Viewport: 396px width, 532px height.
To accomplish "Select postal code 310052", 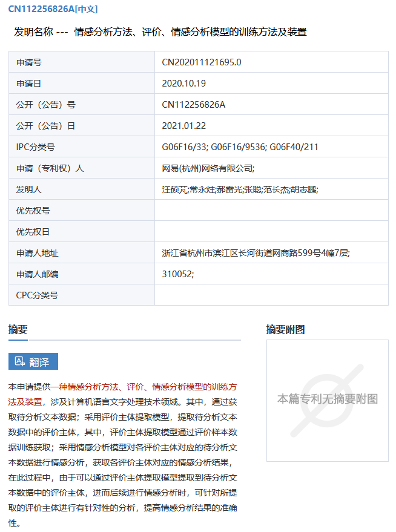I will [178, 274].
